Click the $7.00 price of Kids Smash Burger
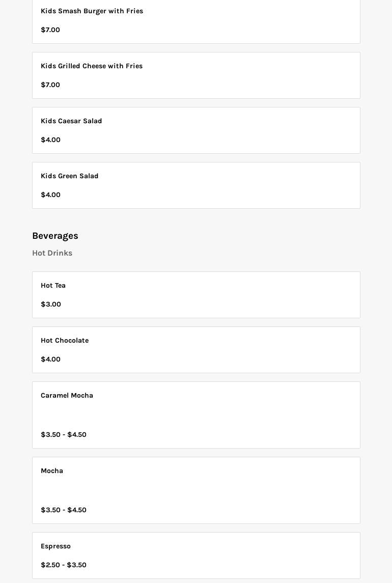Screen dimensions: 392x583 (x=50, y=30)
